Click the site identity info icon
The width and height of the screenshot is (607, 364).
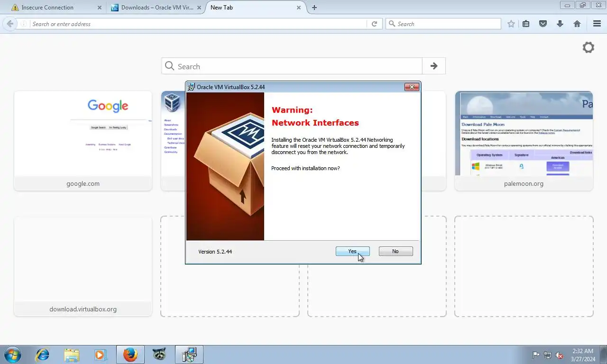(x=23, y=24)
